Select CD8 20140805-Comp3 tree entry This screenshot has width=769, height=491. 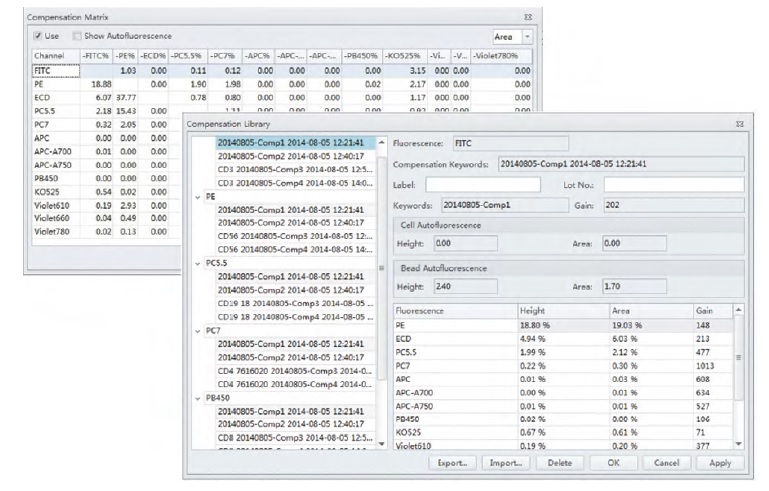[x=296, y=438]
